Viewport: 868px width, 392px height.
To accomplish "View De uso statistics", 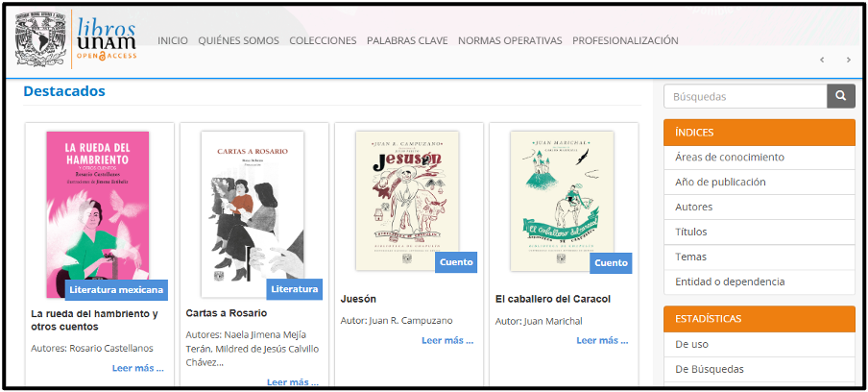I will (759, 344).
